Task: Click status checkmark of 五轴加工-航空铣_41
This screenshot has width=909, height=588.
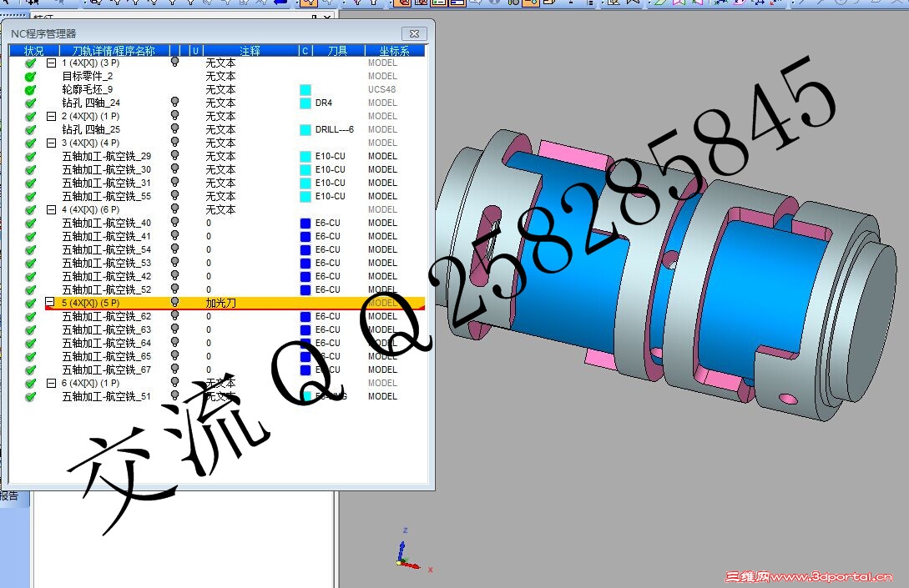Action: [x=30, y=236]
